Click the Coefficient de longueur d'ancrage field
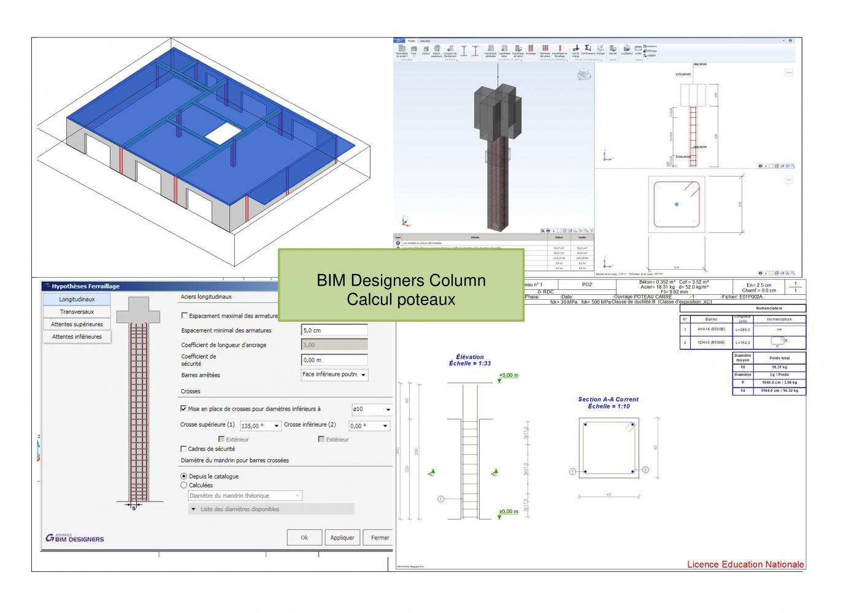The width and height of the screenshot is (868, 613). [334, 345]
